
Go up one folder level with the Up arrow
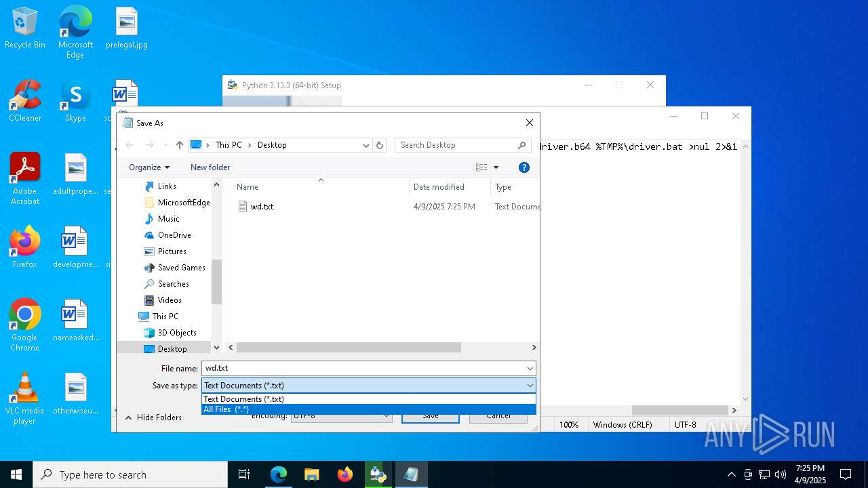179,145
